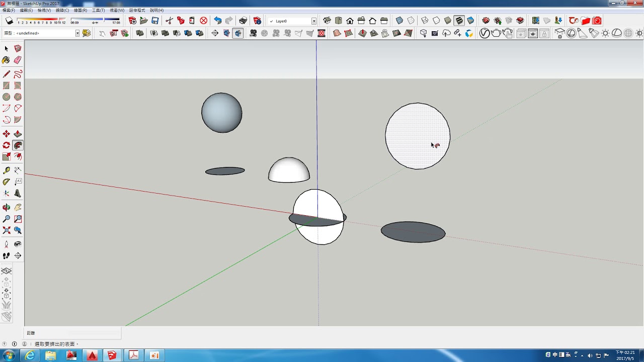The width and height of the screenshot is (644, 362).
Task: Cut selection with scissors icon
Action: click(x=169, y=21)
